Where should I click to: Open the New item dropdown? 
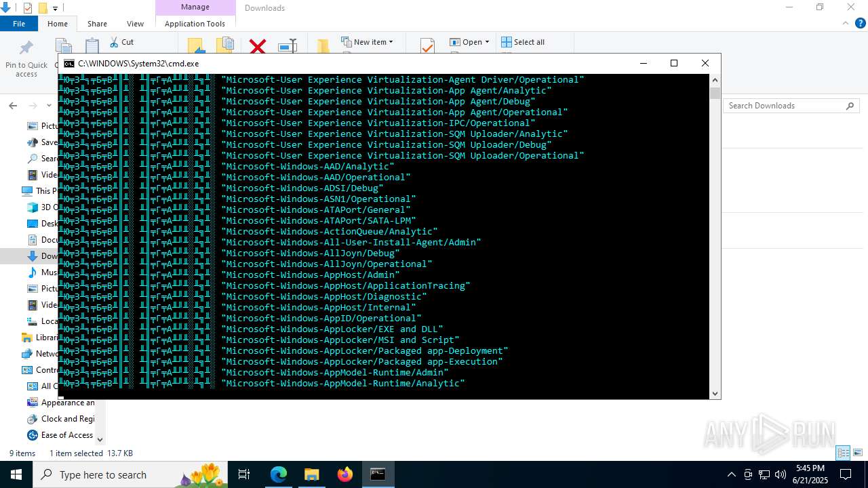coord(367,42)
